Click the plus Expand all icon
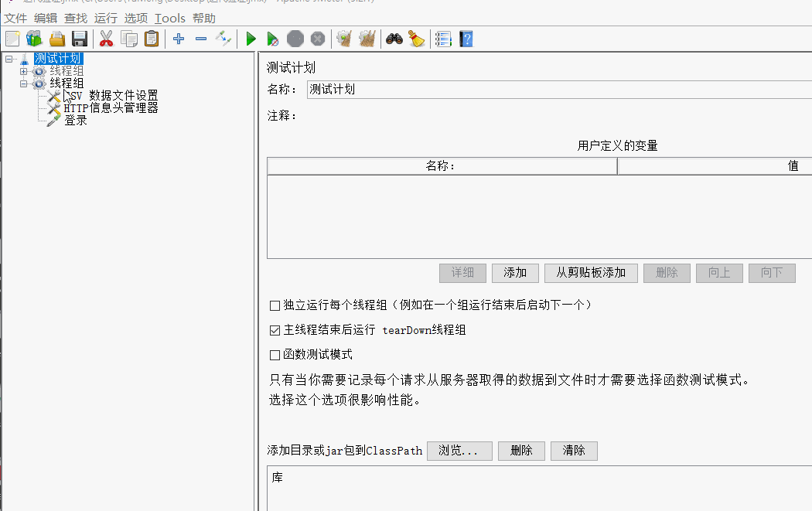The image size is (812, 511). click(x=179, y=39)
